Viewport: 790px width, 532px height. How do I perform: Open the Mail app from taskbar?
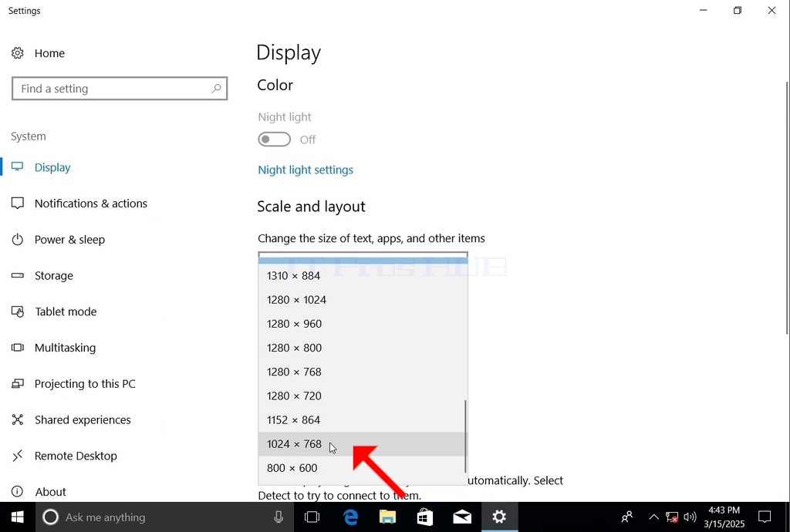tap(462, 517)
